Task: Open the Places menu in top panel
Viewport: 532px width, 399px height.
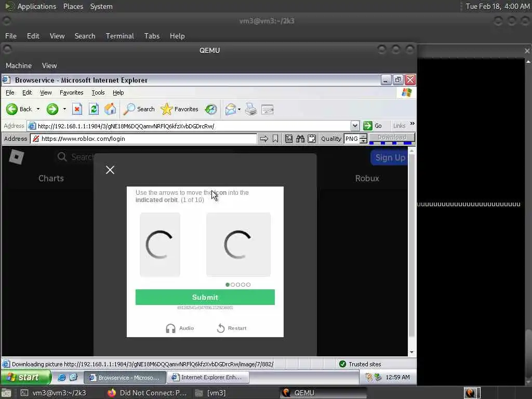Action: 73,6
